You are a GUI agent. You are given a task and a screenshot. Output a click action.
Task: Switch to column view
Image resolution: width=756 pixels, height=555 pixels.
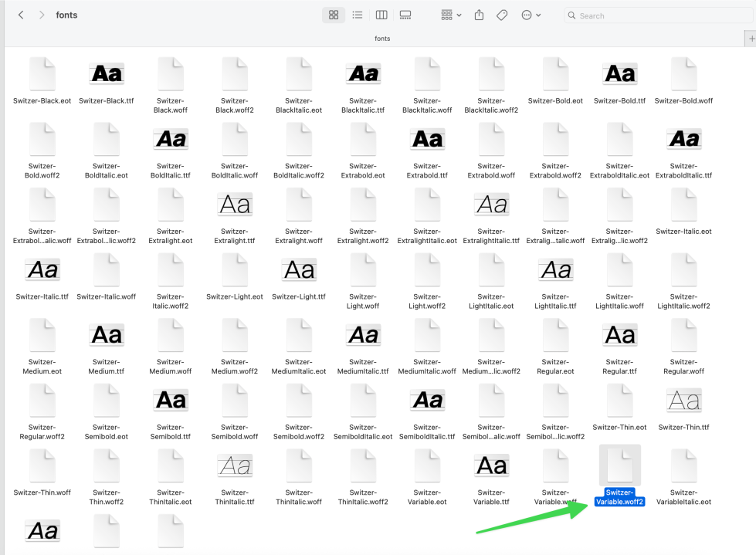click(x=381, y=15)
